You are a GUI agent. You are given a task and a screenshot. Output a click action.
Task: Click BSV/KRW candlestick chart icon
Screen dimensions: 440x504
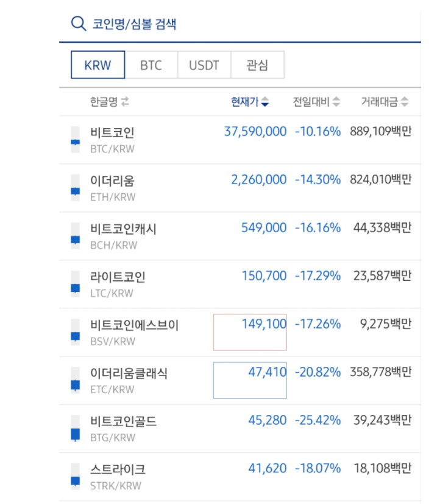pos(75,332)
